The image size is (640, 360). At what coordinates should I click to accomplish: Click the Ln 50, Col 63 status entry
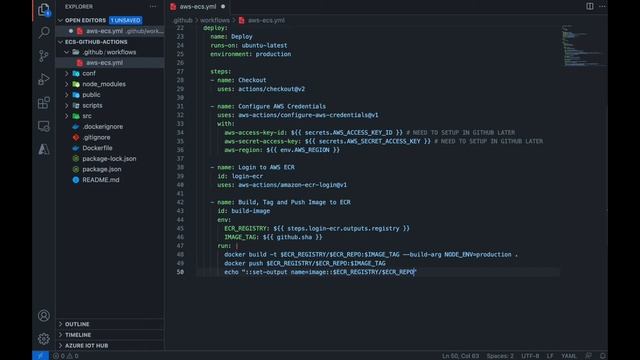[460, 356]
